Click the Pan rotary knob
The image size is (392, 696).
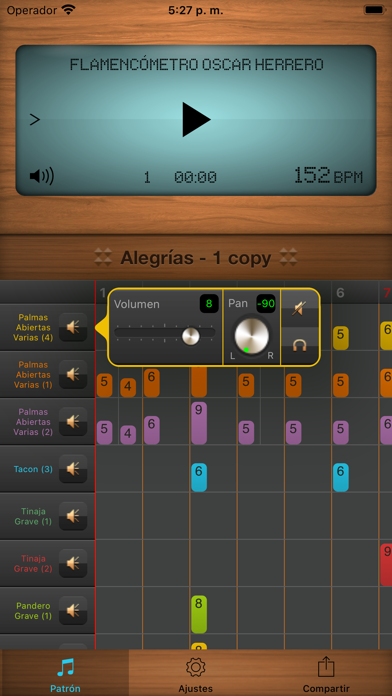252,336
